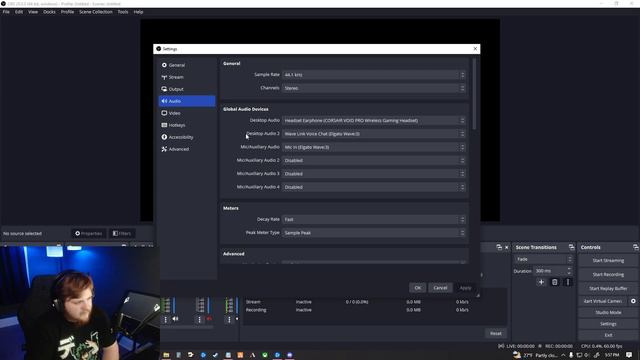Viewport: 640px width, 360px height.
Task: Unmute the mixer channel with red speaker icon
Action: 209,319
